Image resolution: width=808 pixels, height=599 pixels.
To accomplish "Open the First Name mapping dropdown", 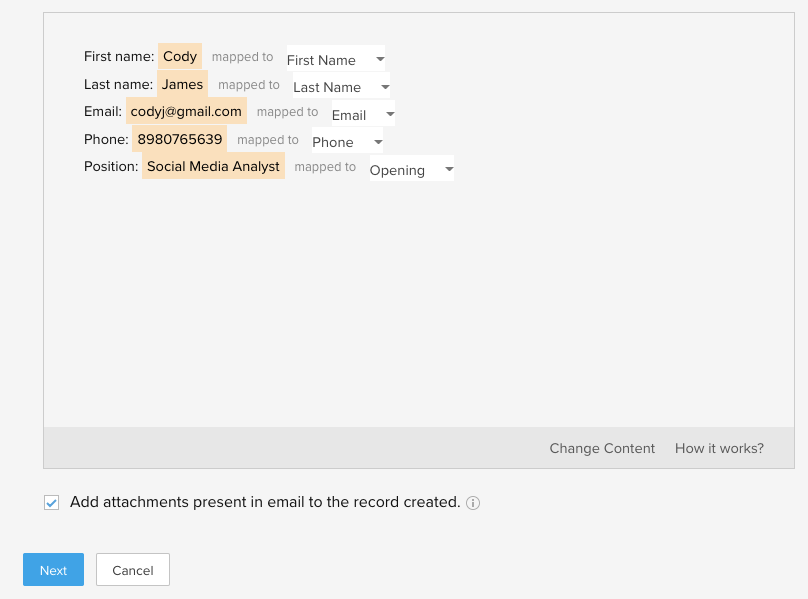I will (336, 60).
